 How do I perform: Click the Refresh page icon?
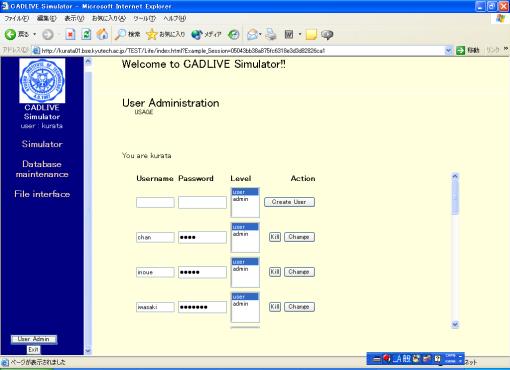[86, 34]
